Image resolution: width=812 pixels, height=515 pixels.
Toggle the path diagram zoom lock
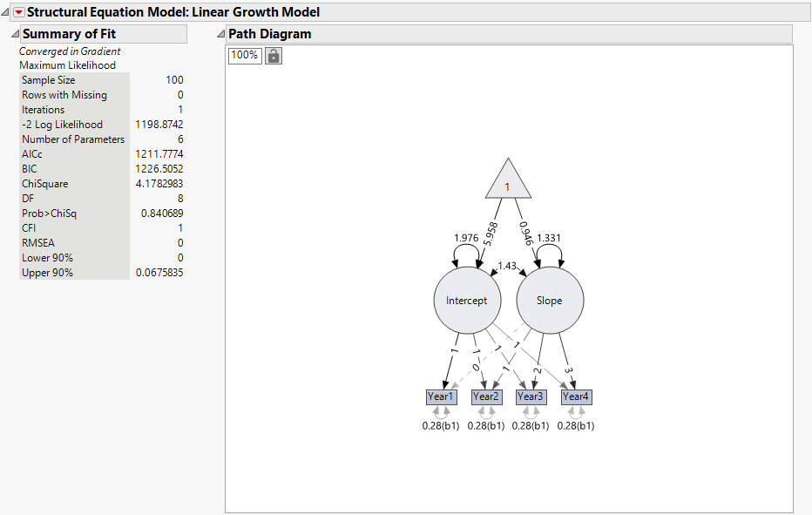[x=273, y=55]
